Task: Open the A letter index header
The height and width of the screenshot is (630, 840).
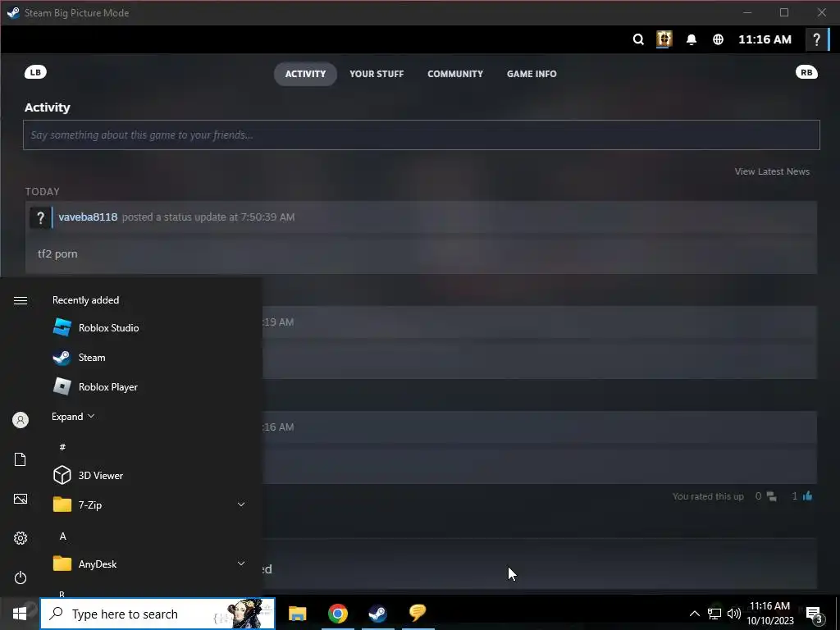Action: point(62,536)
